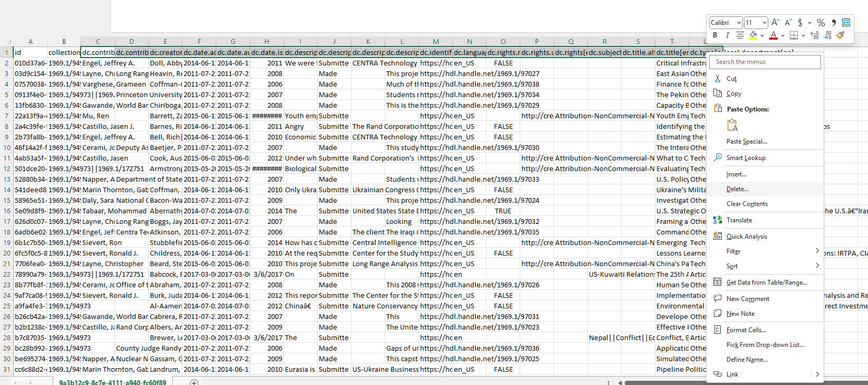
Task: Click the Comma Style icon
Action: tap(834, 22)
